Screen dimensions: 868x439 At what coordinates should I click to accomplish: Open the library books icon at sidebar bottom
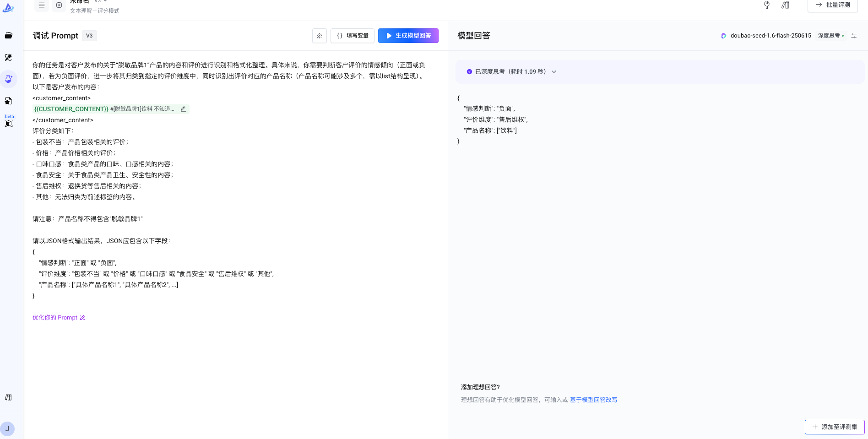click(x=8, y=397)
